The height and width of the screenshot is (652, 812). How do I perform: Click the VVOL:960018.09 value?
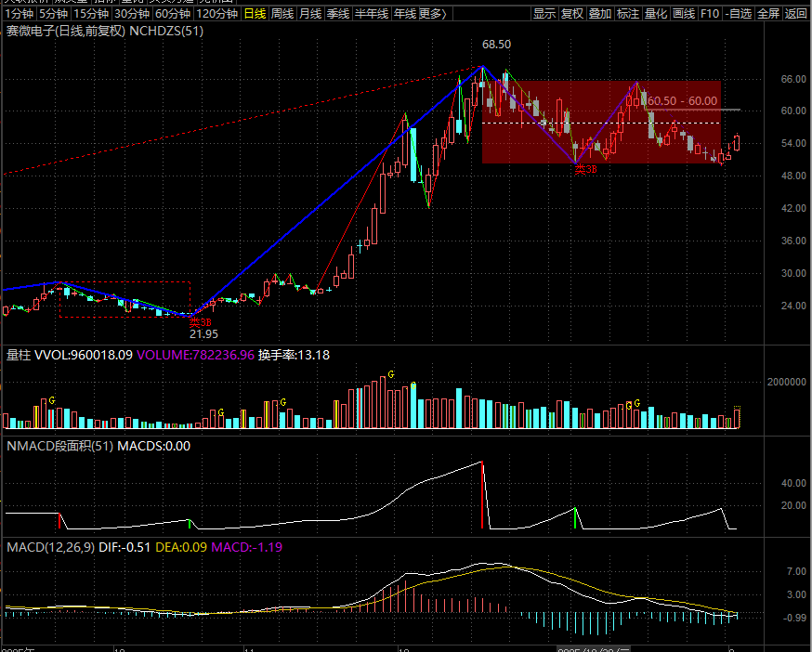tap(84, 356)
